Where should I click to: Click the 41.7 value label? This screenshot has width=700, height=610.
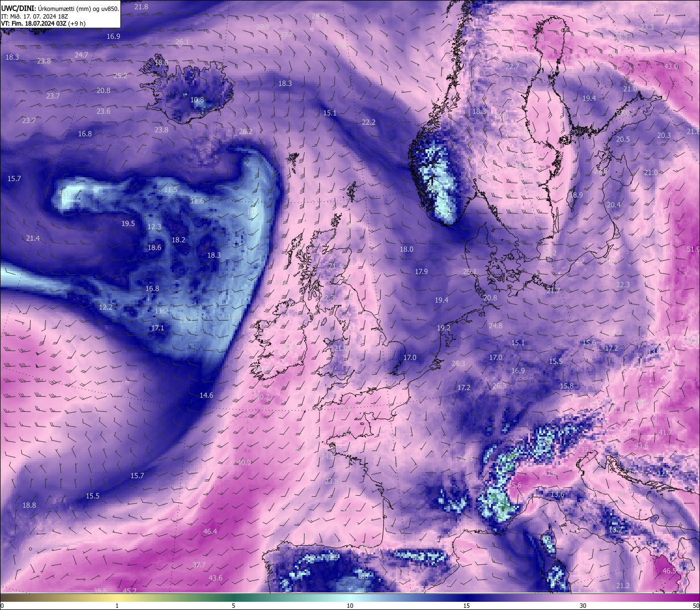(666, 432)
